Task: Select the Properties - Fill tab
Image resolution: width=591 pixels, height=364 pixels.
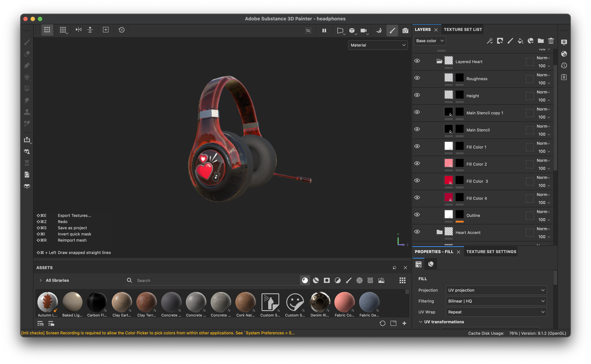Action: tap(434, 252)
